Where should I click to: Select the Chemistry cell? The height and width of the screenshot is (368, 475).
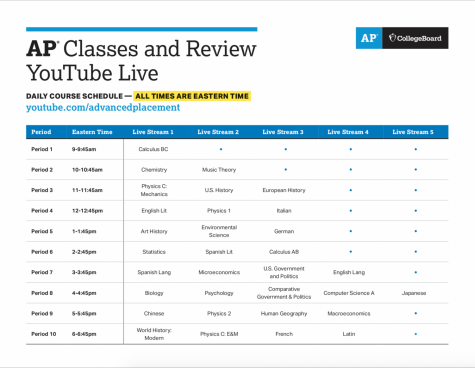coord(154,170)
